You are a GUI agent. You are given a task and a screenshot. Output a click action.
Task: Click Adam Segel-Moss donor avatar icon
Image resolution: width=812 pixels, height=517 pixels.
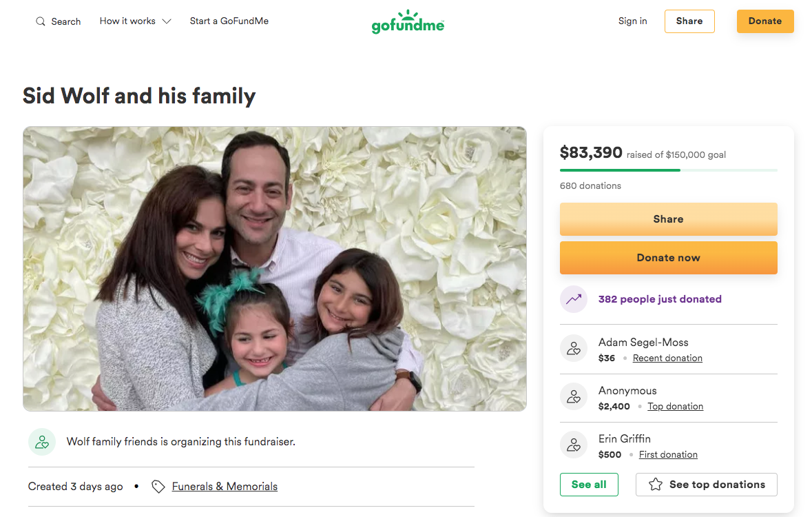pos(574,349)
